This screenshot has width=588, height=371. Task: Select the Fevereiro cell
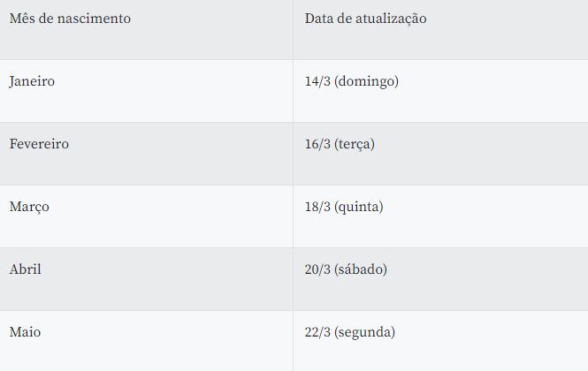39,144
